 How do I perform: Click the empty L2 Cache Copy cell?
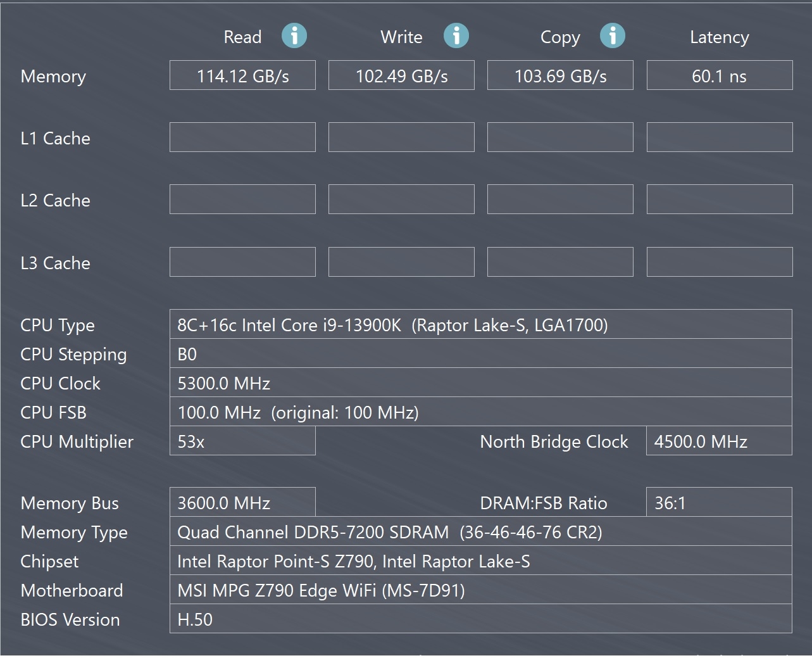click(x=560, y=199)
